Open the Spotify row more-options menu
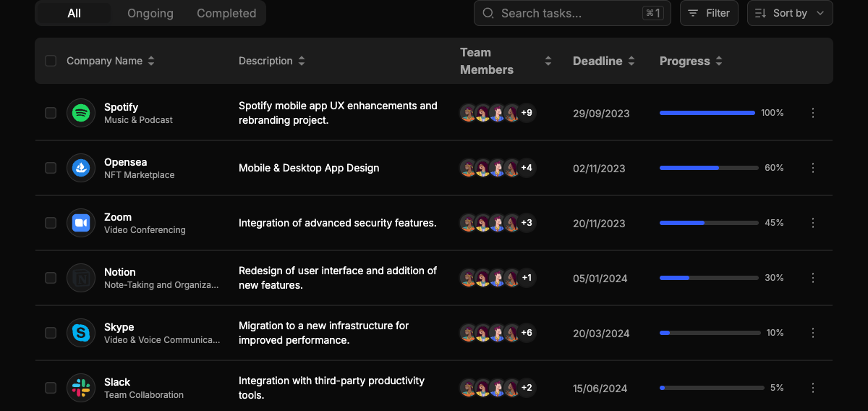 [x=813, y=113]
